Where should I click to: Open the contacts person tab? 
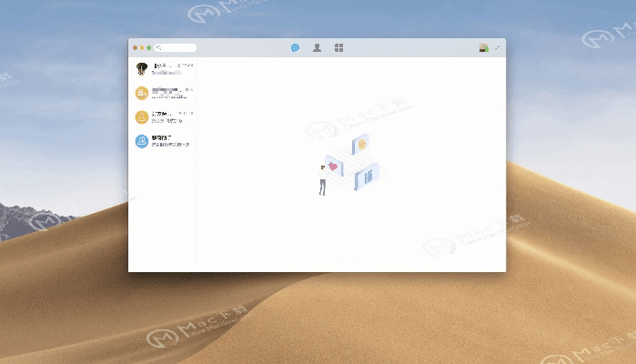(318, 48)
